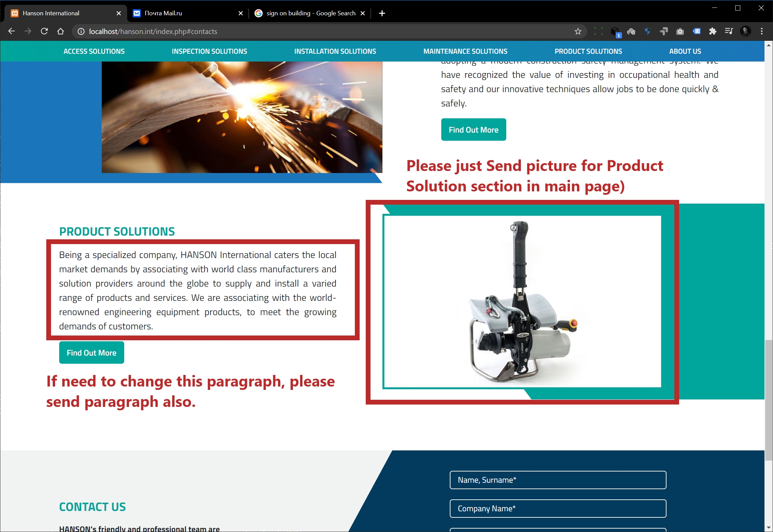
Task: Click the blue tag extension icon
Action: pos(696,32)
